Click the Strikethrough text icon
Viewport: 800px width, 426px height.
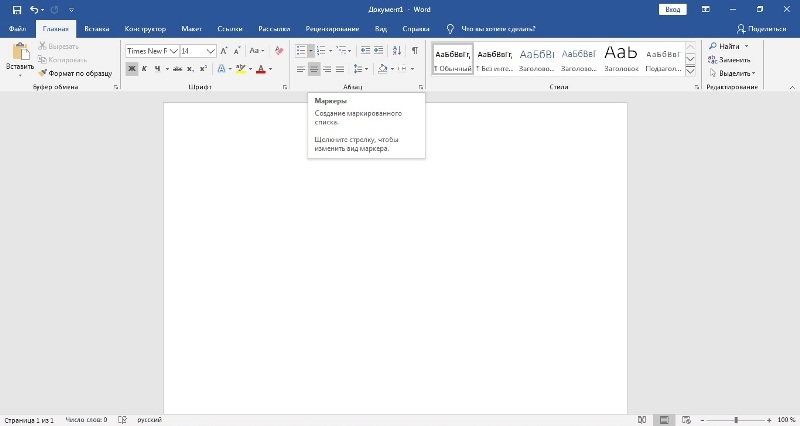(x=176, y=69)
